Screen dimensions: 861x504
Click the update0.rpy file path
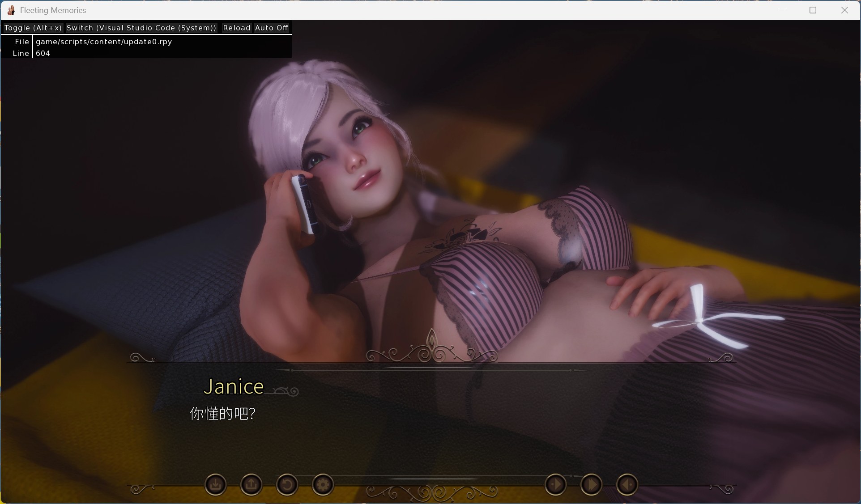[104, 42]
